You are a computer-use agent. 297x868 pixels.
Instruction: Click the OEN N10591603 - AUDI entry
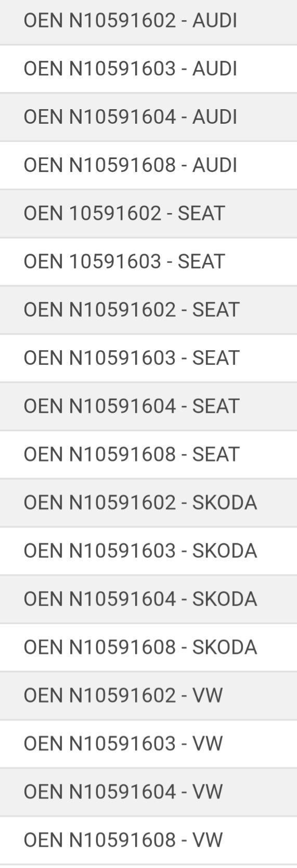[148, 69]
